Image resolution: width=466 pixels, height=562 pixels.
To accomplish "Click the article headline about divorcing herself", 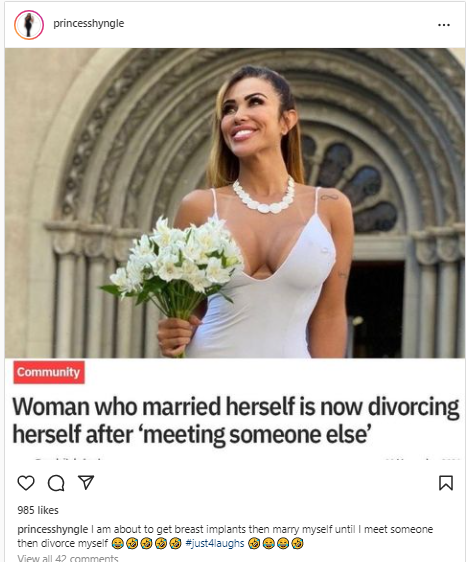I will pos(236,420).
